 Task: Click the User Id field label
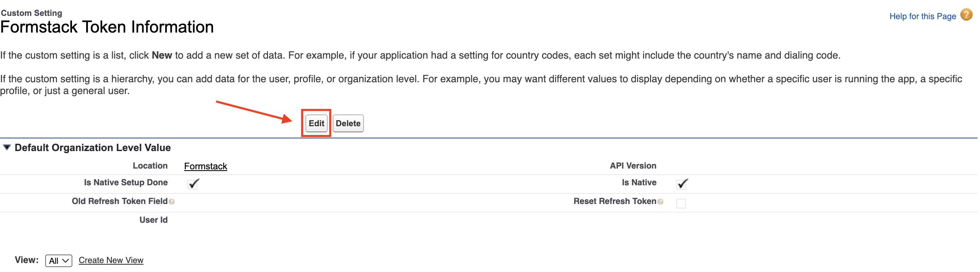pyautogui.click(x=153, y=220)
